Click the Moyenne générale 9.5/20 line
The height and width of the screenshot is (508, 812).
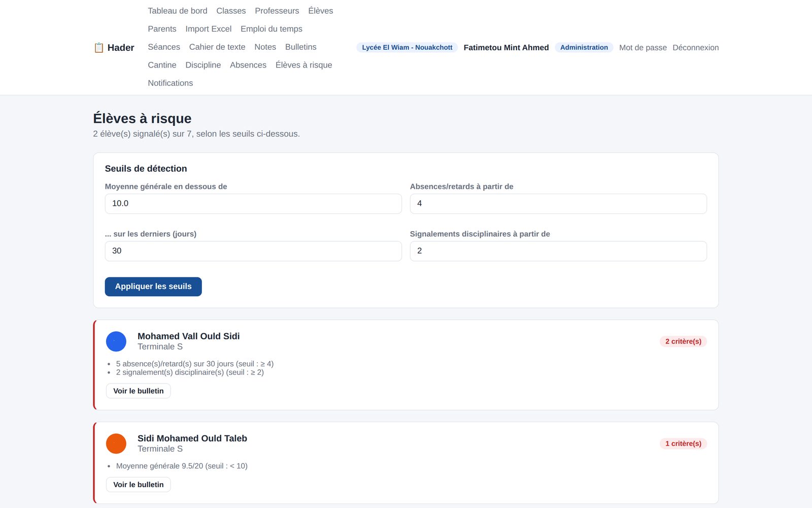182,466
